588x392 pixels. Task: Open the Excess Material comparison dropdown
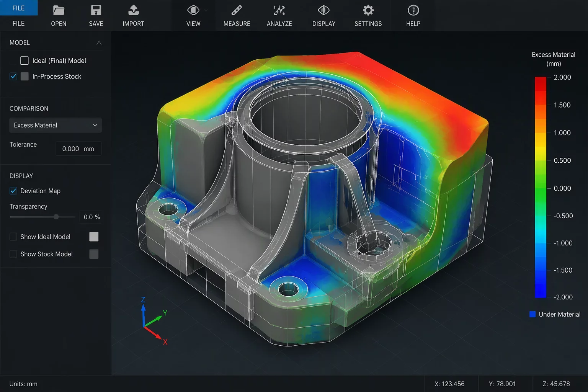[56, 125]
